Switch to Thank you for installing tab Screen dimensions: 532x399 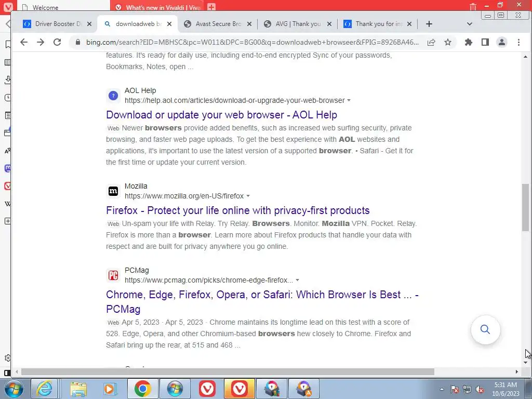[x=377, y=24]
